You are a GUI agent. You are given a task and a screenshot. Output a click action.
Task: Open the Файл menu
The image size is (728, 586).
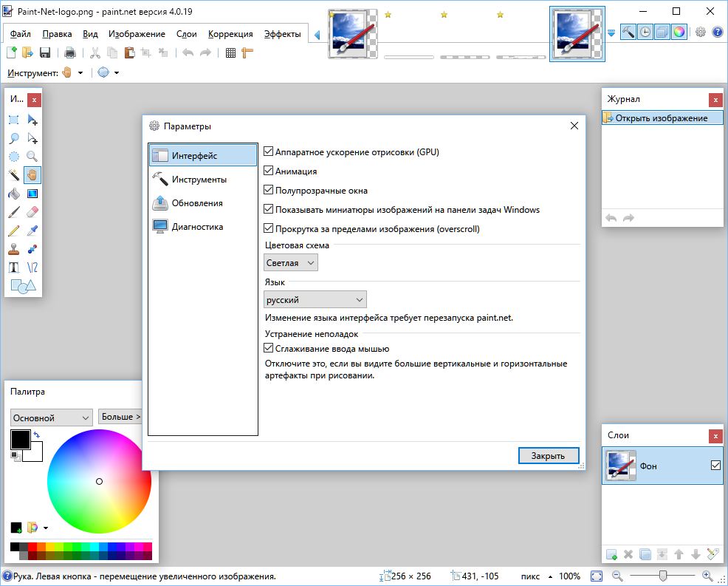(x=21, y=34)
